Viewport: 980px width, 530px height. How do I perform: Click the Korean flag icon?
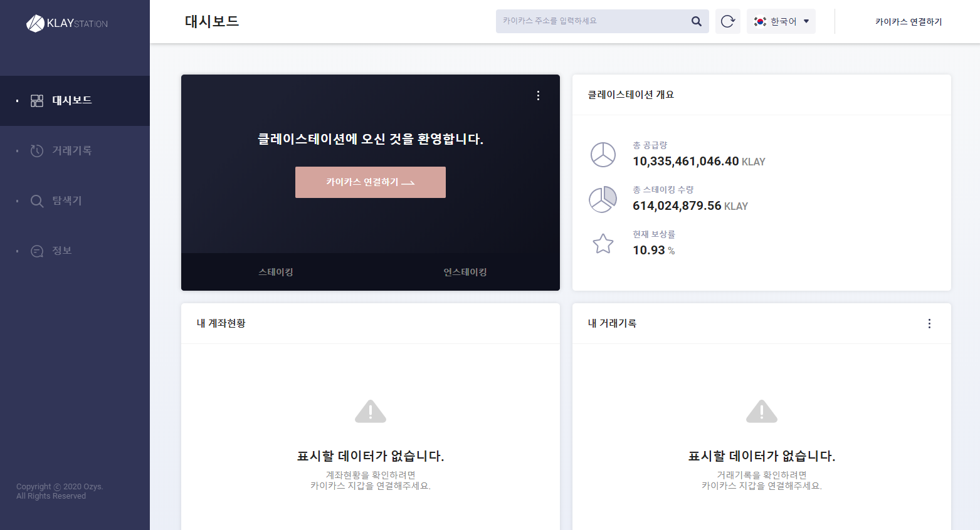760,21
